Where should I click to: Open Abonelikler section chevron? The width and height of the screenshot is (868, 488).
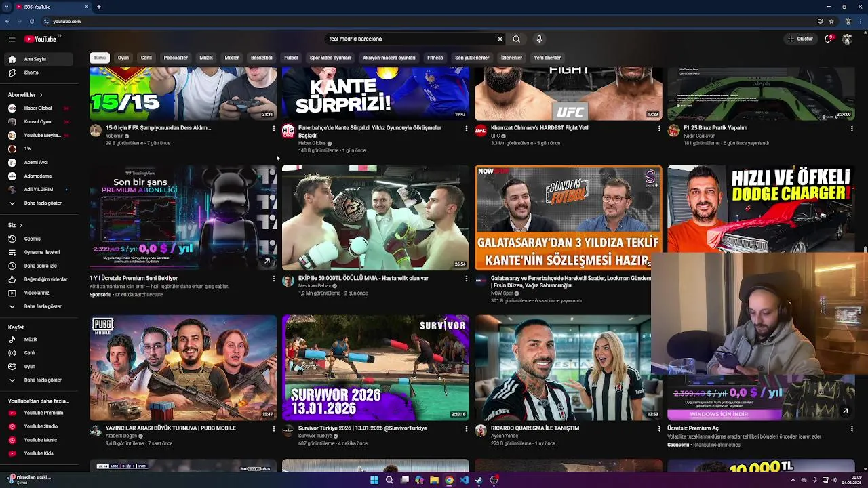tap(41, 95)
